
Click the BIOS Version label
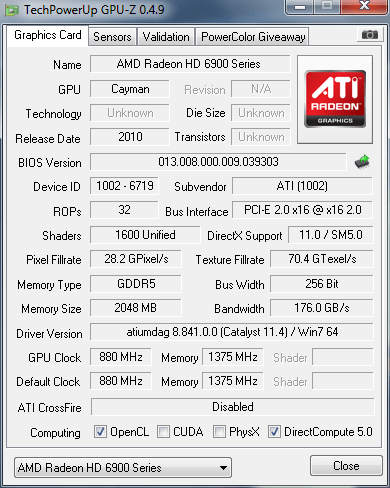50,163
